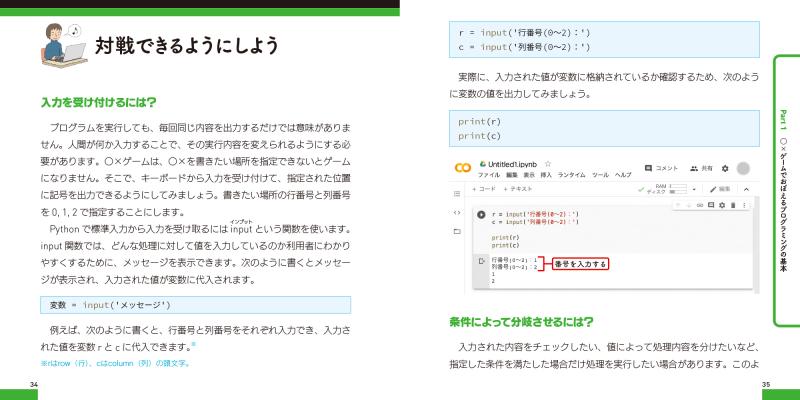Click the print(r) line in the Colab cell

pos(506,238)
